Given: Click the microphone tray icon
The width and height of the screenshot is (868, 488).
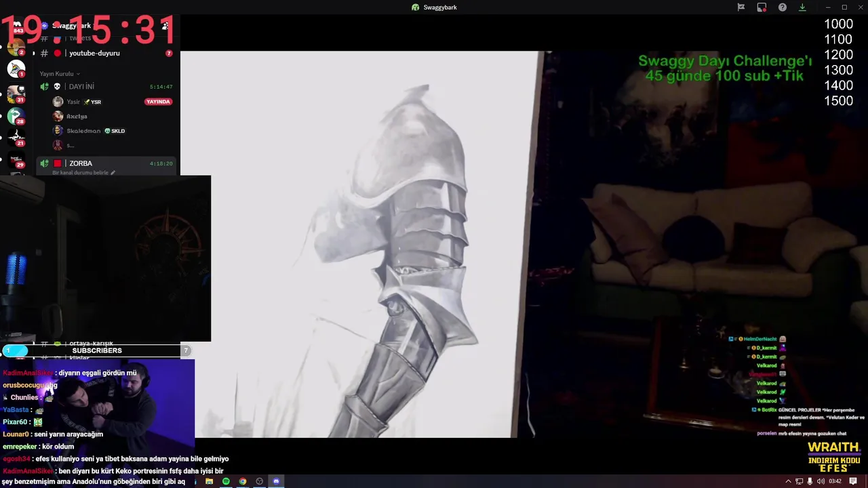Looking at the screenshot, I should (810, 481).
